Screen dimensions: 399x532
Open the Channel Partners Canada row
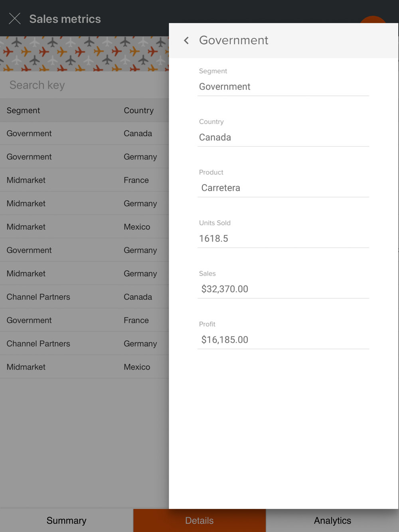pyautogui.click(x=84, y=297)
